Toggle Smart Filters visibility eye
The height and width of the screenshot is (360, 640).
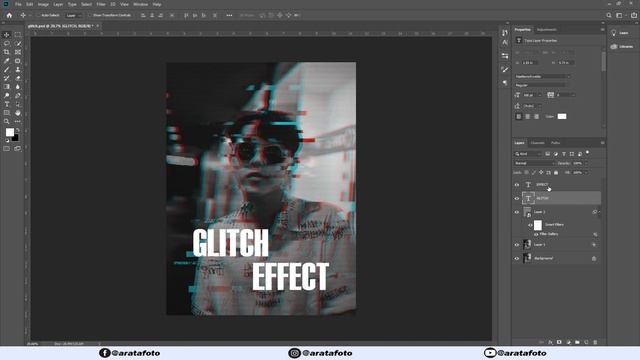[x=530, y=225]
